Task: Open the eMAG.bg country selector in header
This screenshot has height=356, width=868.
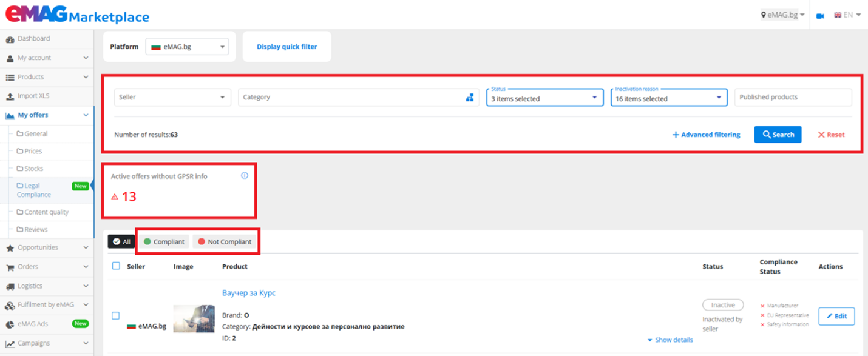Action: click(x=783, y=15)
